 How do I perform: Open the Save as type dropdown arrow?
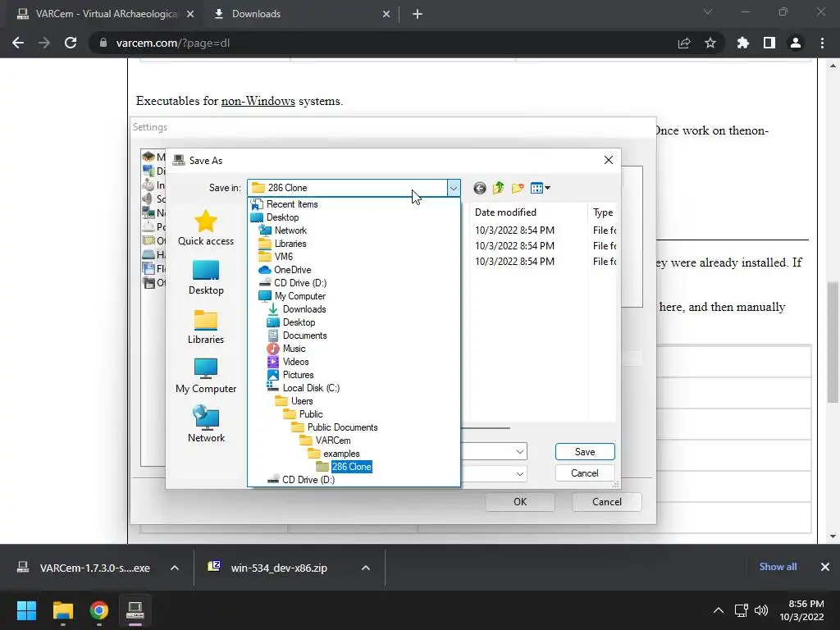[x=519, y=473]
